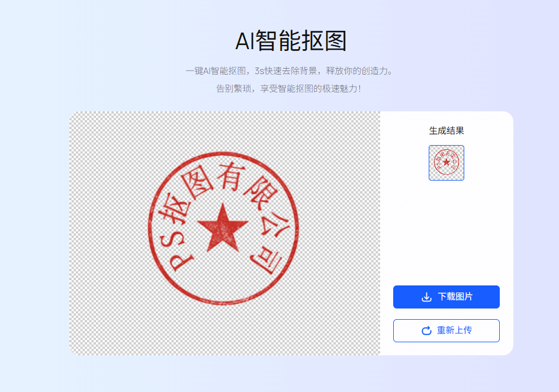Image resolution: width=559 pixels, height=392 pixels.
Task: Click the download arrow icon
Action: [426, 297]
